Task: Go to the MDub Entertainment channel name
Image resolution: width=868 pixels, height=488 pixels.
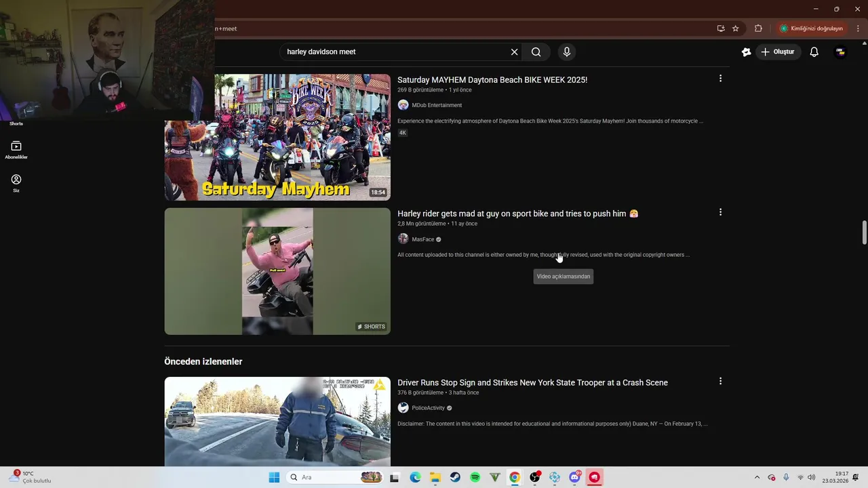Action: point(437,105)
